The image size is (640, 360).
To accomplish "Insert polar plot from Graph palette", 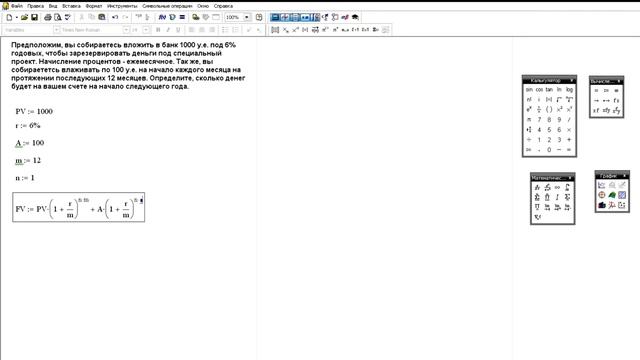I will (602, 195).
